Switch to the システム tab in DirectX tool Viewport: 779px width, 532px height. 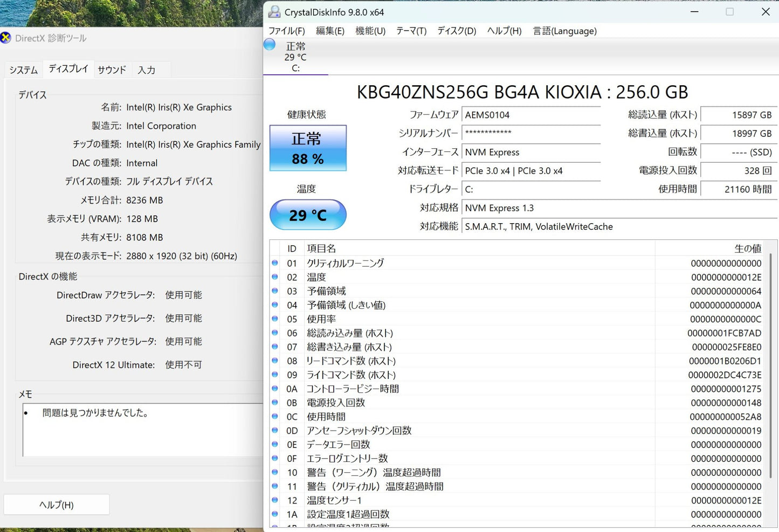pyautogui.click(x=24, y=70)
